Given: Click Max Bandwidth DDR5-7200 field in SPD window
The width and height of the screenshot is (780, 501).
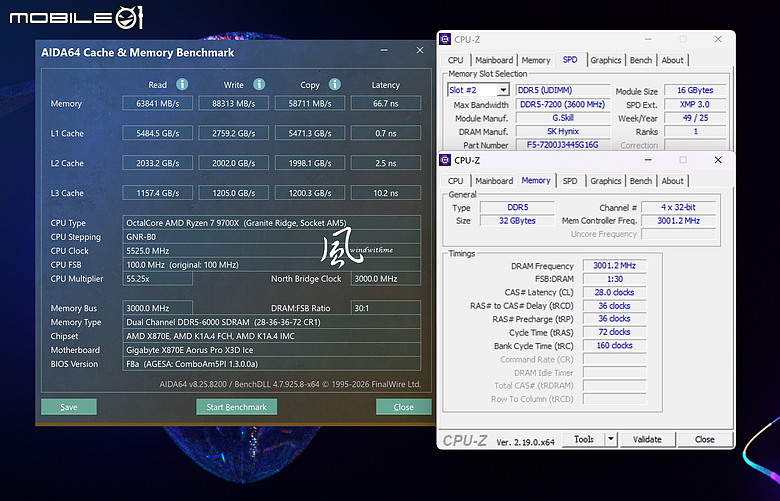Looking at the screenshot, I should [563, 104].
